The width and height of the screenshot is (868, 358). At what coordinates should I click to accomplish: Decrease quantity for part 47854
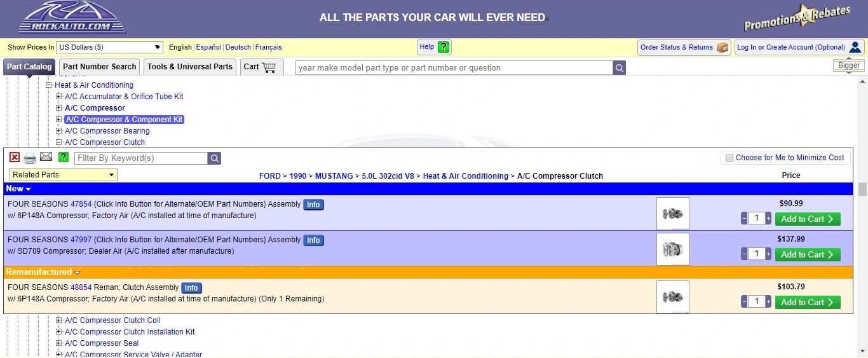click(x=744, y=219)
